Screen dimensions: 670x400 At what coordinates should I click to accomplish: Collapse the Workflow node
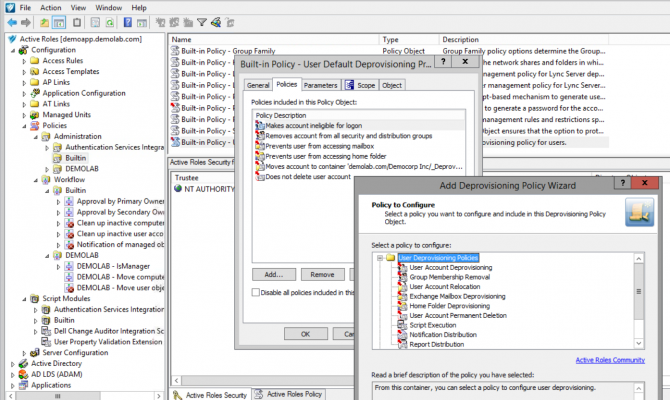click(x=36, y=180)
